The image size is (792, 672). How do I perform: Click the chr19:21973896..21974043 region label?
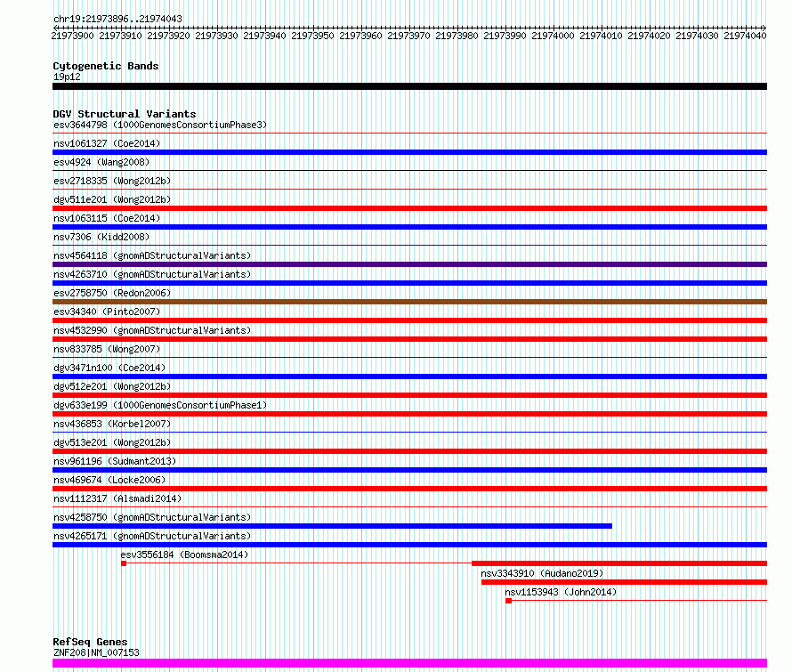click(x=117, y=19)
